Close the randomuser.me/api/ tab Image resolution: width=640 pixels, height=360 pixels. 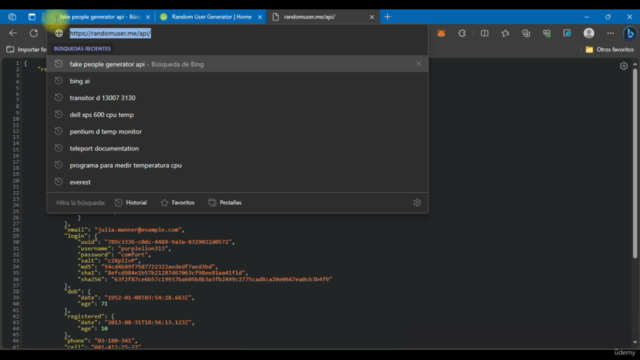[x=372, y=17]
